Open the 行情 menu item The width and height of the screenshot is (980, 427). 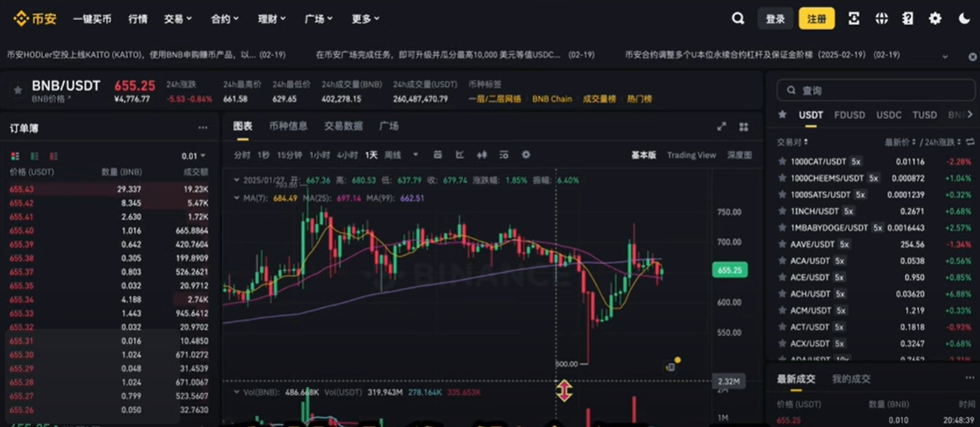(x=138, y=19)
